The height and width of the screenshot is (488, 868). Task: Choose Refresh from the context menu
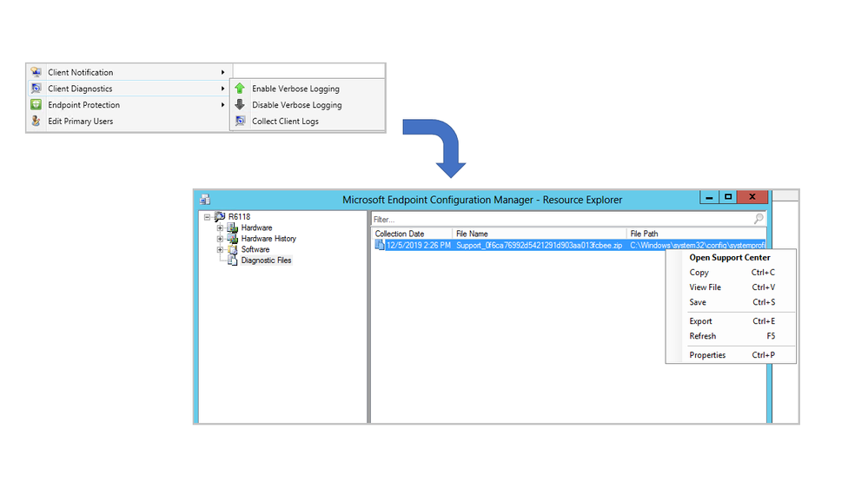click(x=730, y=336)
